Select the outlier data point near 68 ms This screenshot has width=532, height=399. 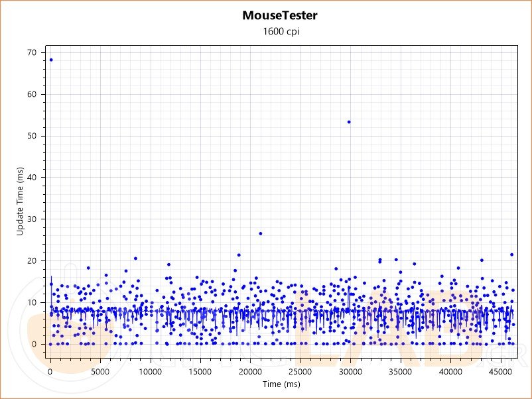pyautogui.click(x=51, y=60)
